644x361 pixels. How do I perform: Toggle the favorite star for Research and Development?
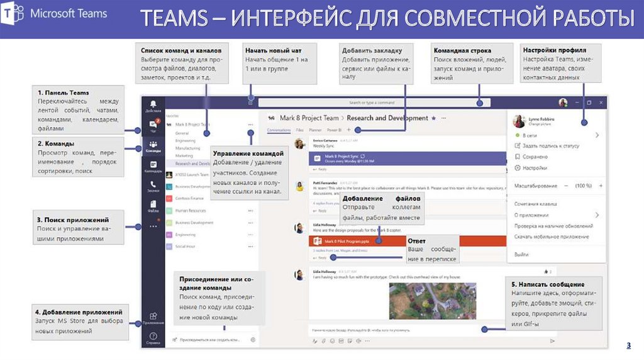point(434,118)
